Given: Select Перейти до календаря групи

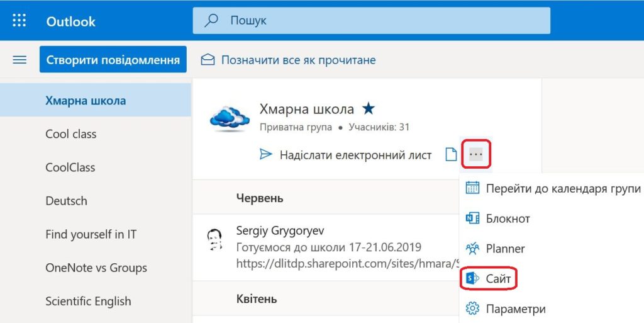Looking at the screenshot, I should pos(552,188).
